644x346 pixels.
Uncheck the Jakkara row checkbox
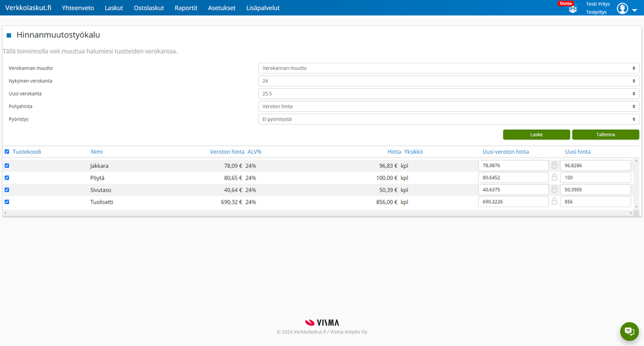click(x=7, y=166)
